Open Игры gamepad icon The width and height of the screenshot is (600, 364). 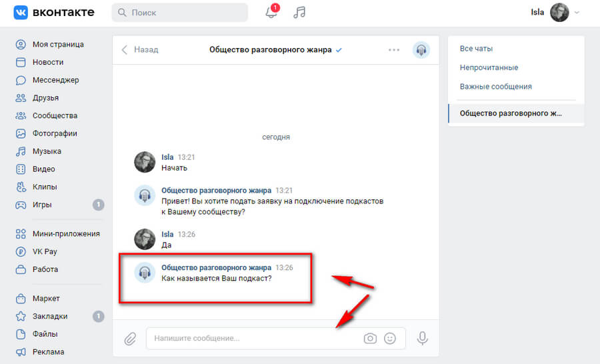21,205
